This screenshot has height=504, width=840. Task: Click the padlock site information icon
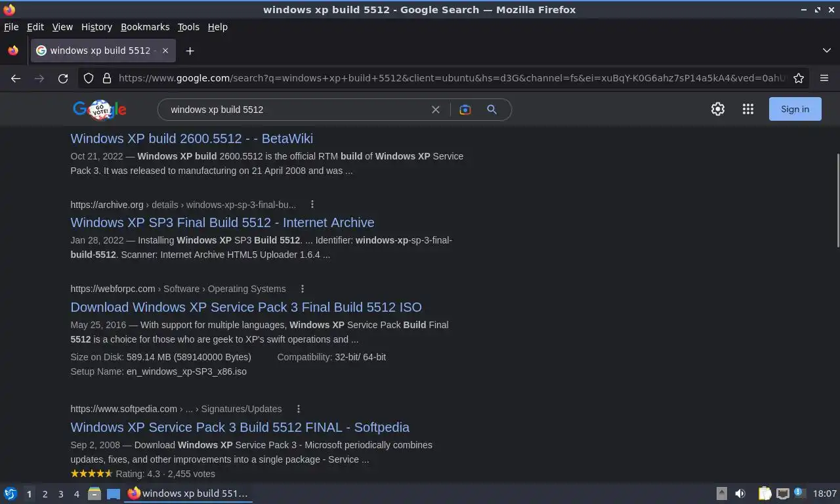pyautogui.click(x=107, y=78)
